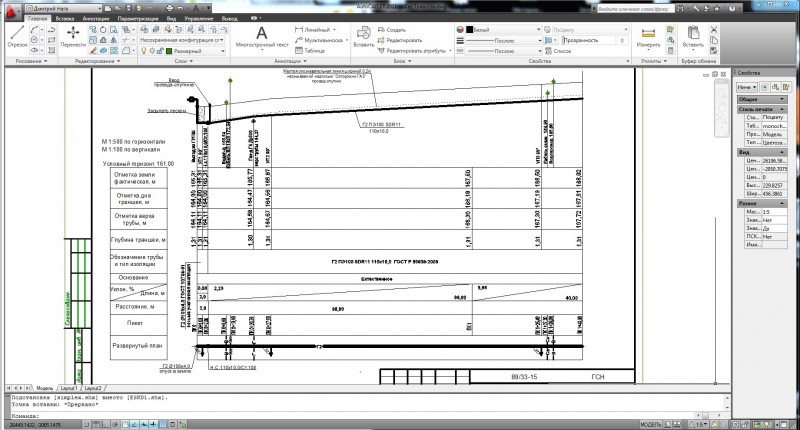Click Редактировать block edit button
The image size is (800, 430).
coord(399,40)
